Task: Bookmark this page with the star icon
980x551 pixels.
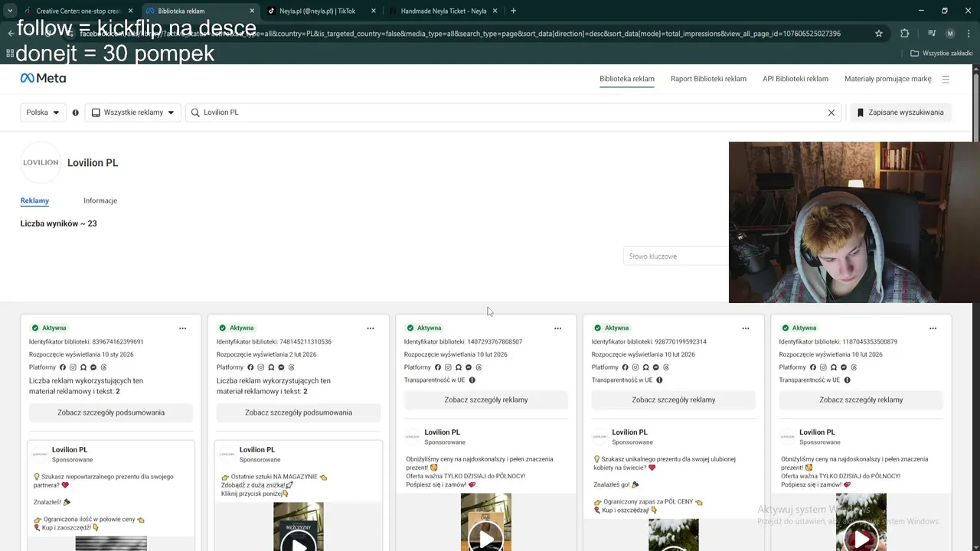Action: [879, 34]
